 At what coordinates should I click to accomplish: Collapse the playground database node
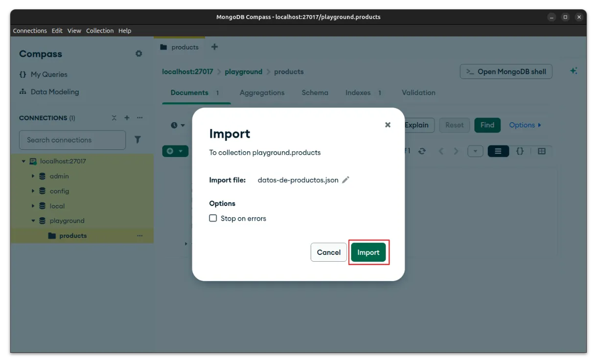(x=33, y=221)
